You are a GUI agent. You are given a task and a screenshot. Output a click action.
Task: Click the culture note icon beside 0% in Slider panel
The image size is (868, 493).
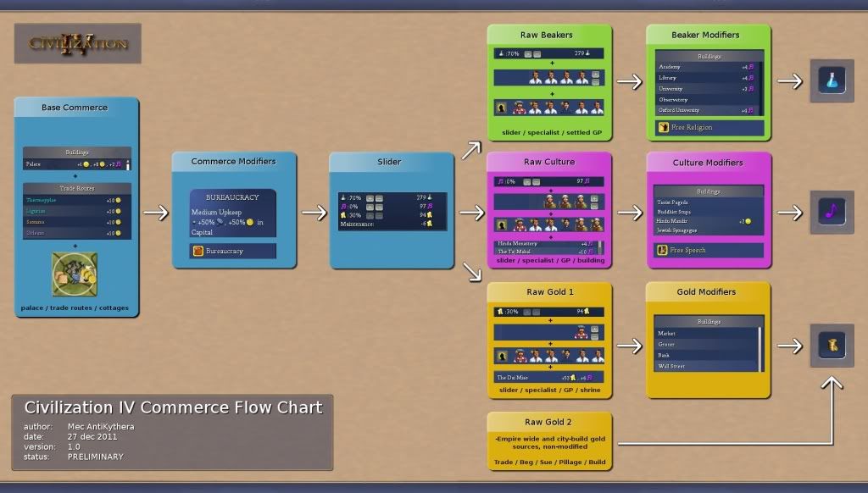344,207
